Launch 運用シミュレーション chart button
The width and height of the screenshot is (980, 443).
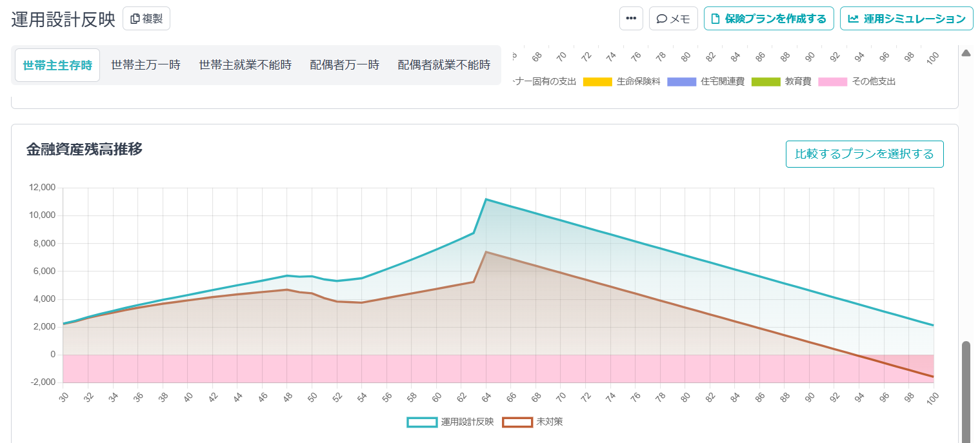coord(906,19)
